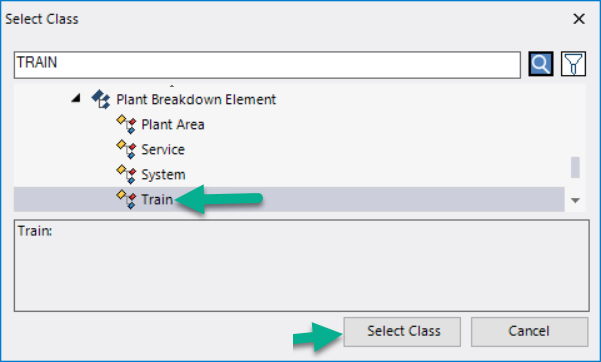Open the funnel filter icon
The height and width of the screenshot is (362, 601).
coord(573,64)
